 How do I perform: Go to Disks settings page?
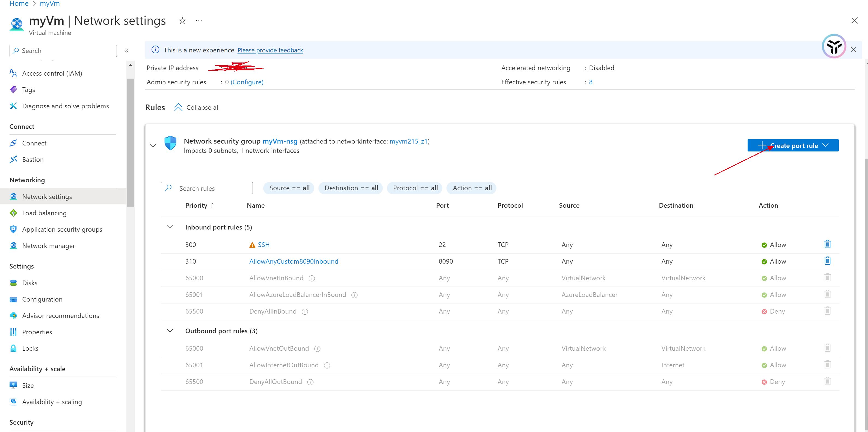[30, 283]
